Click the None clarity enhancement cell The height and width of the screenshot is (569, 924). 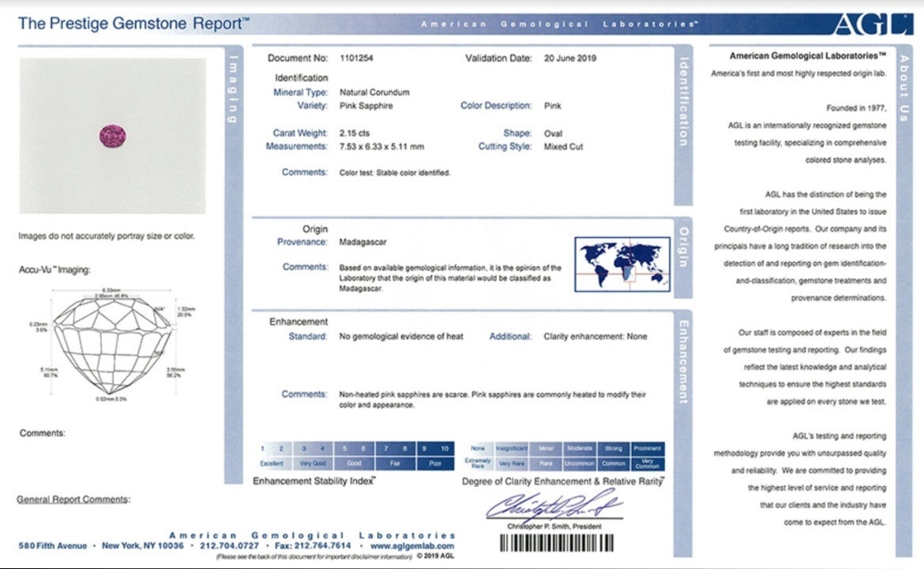(478, 448)
